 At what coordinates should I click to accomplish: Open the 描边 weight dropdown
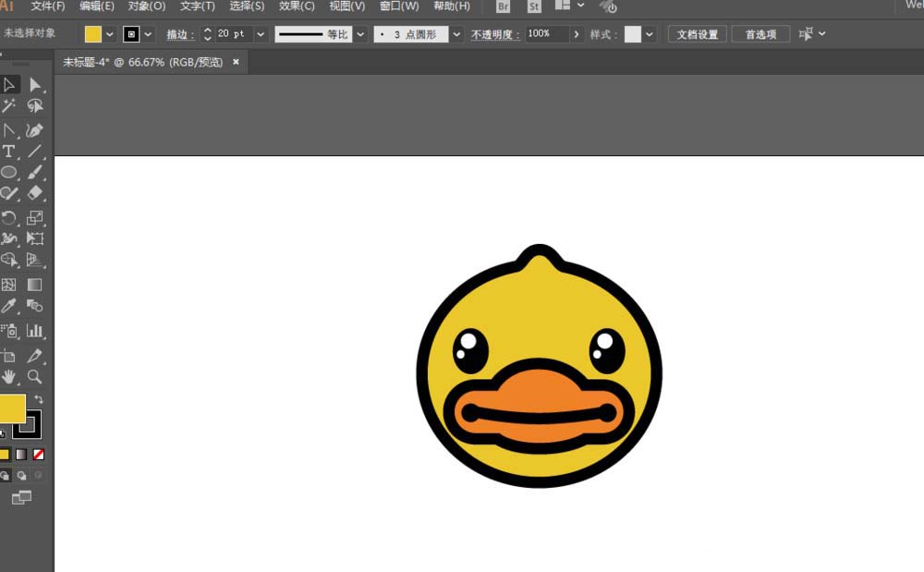click(x=260, y=33)
